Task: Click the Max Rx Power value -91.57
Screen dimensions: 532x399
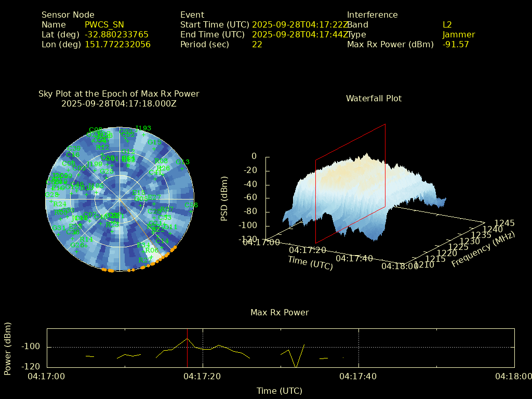Action: tap(456, 45)
